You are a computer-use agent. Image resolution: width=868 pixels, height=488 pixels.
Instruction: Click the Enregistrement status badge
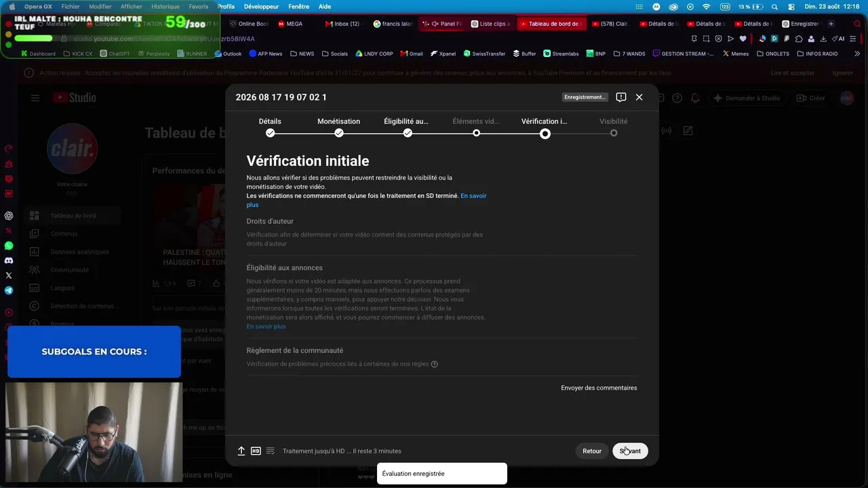(x=585, y=97)
